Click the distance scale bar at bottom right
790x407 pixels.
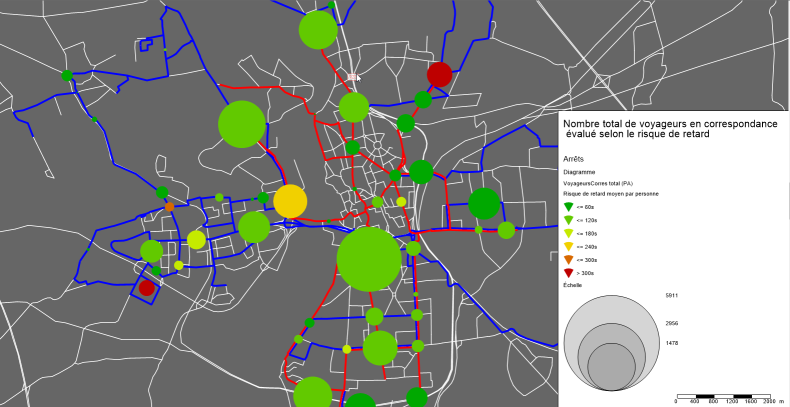point(726,395)
